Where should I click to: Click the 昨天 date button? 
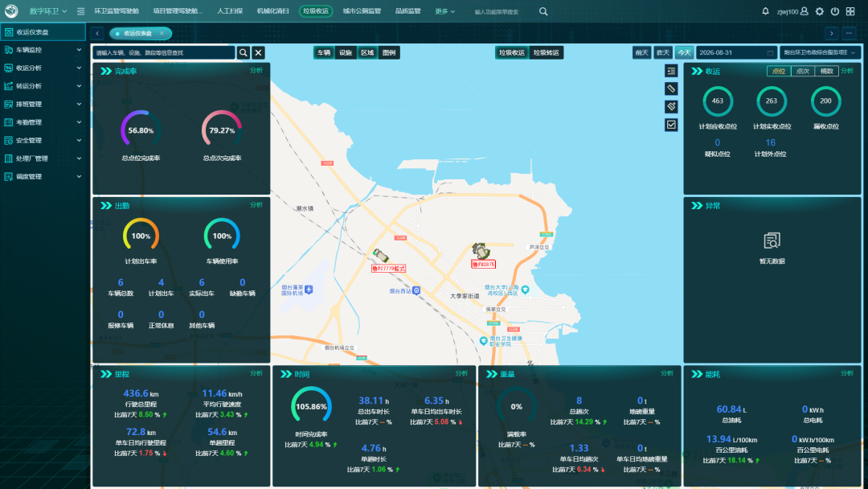point(662,52)
